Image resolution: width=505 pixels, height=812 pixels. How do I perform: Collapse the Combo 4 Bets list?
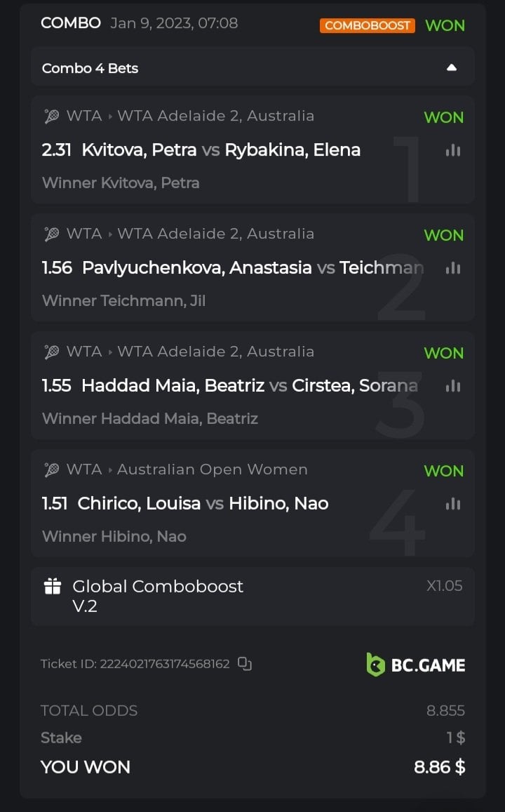click(x=452, y=68)
